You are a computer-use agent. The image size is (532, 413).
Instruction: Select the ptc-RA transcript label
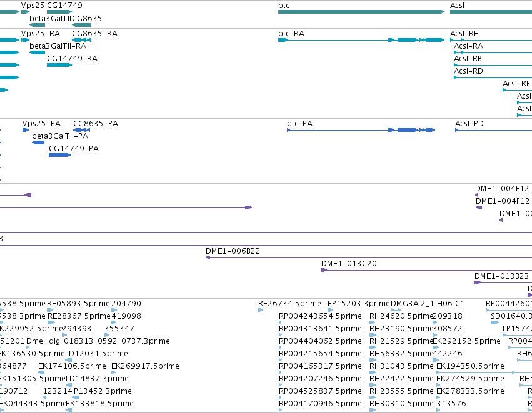pyautogui.click(x=291, y=34)
